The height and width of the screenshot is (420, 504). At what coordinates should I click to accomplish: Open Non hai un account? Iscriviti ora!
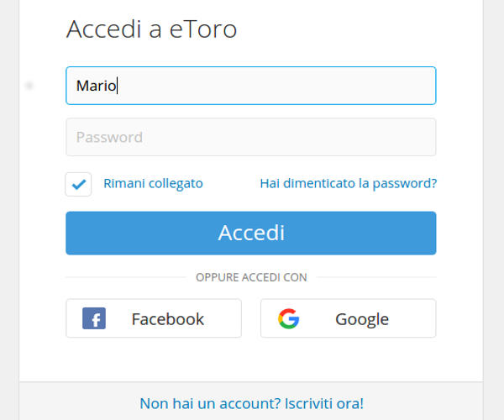tap(251, 403)
